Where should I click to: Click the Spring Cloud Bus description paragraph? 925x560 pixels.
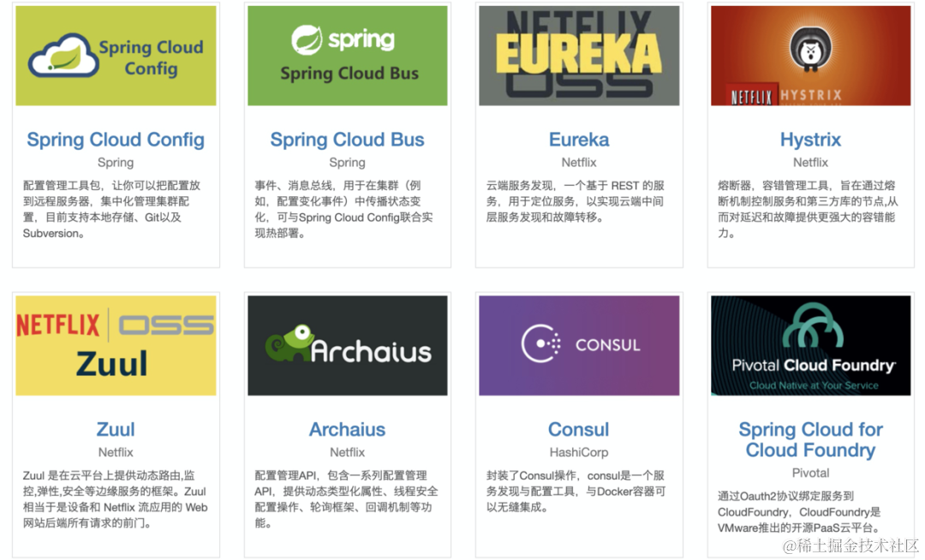point(344,209)
